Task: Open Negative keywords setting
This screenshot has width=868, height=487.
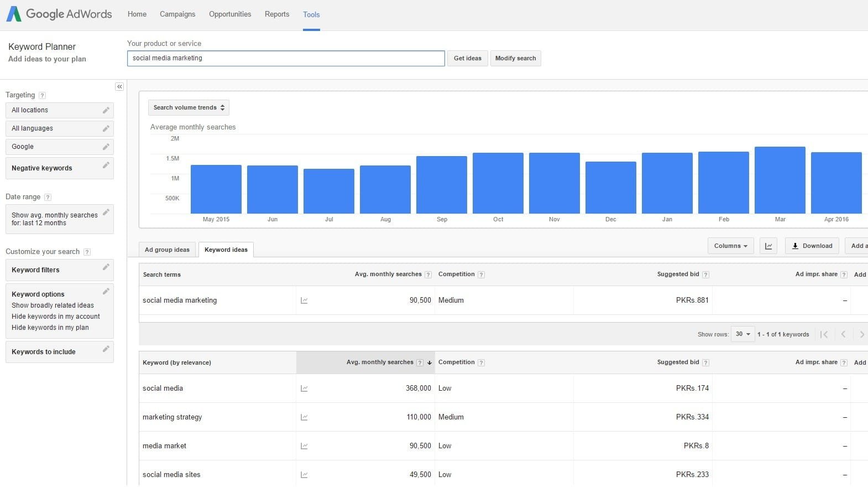Action: click(x=60, y=168)
